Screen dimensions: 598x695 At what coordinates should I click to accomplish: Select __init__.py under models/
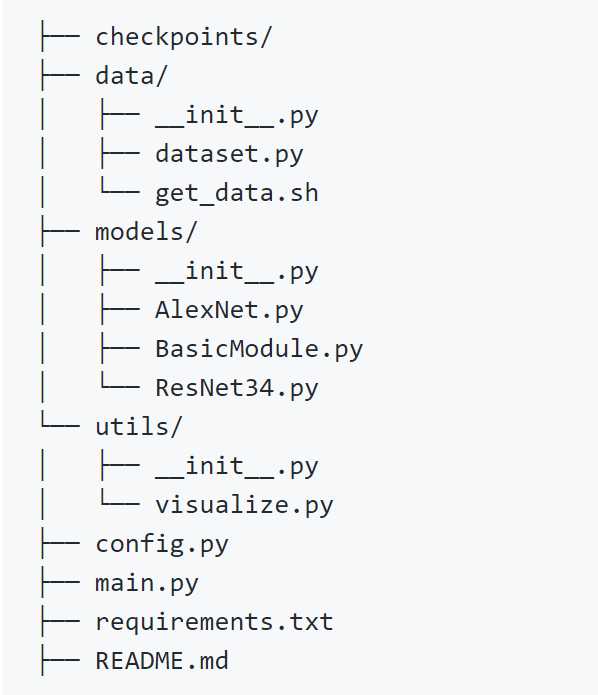(x=237, y=271)
